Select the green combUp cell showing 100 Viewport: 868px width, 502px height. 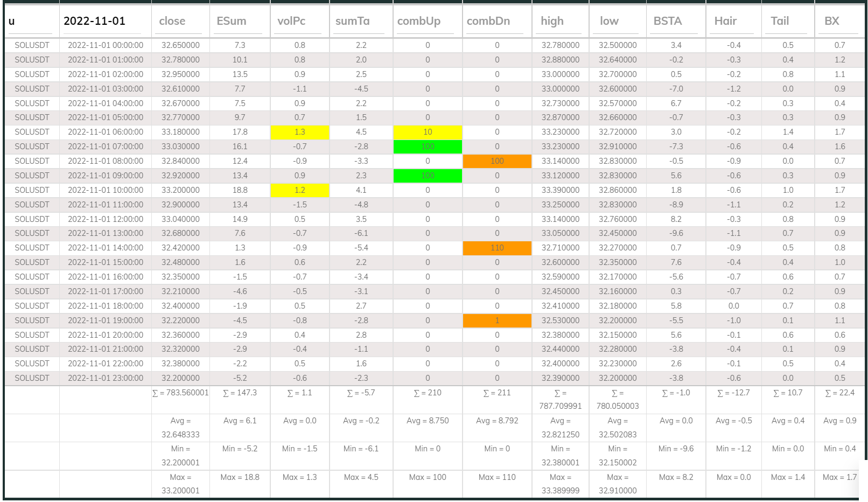click(x=427, y=146)
